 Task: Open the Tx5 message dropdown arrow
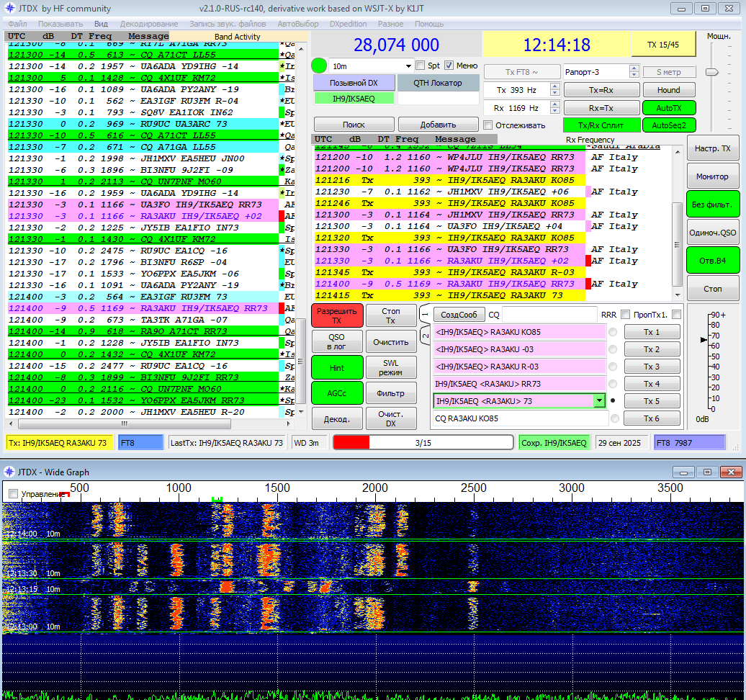pyautogui.click(x=599, y=401)
